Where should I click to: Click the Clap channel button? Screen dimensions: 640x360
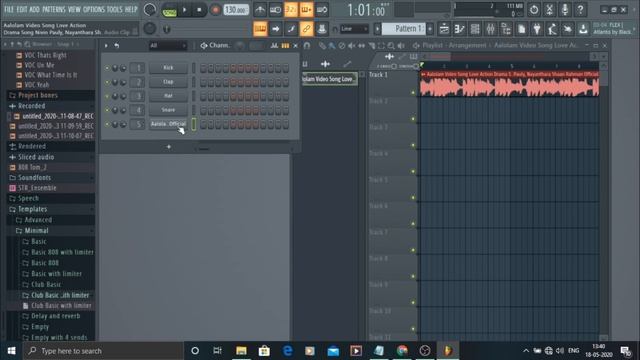point(168,82)
